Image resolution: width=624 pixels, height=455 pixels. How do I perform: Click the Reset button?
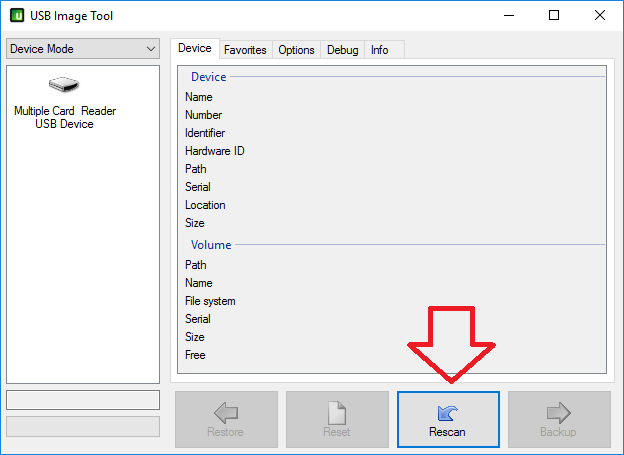[337, 420]
